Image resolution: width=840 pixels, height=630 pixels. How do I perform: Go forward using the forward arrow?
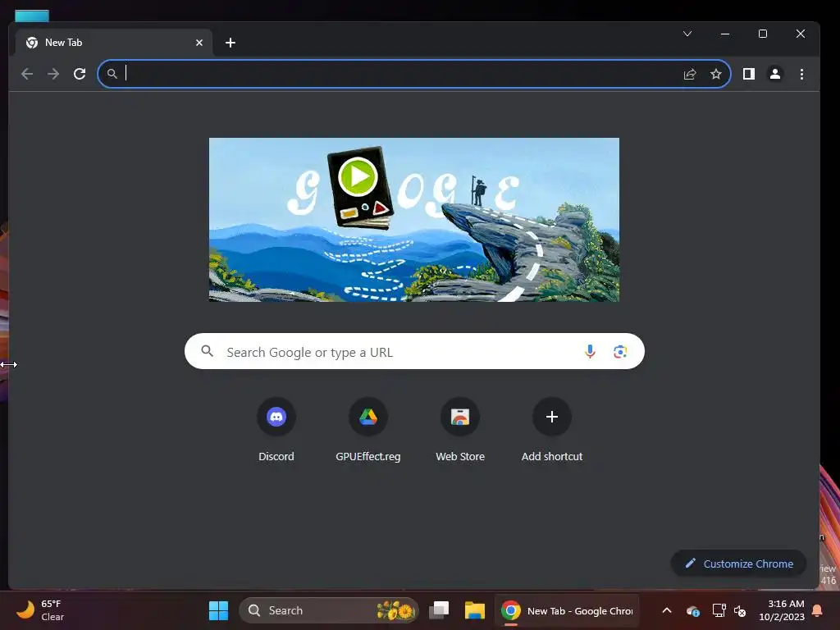pos(53,74)
